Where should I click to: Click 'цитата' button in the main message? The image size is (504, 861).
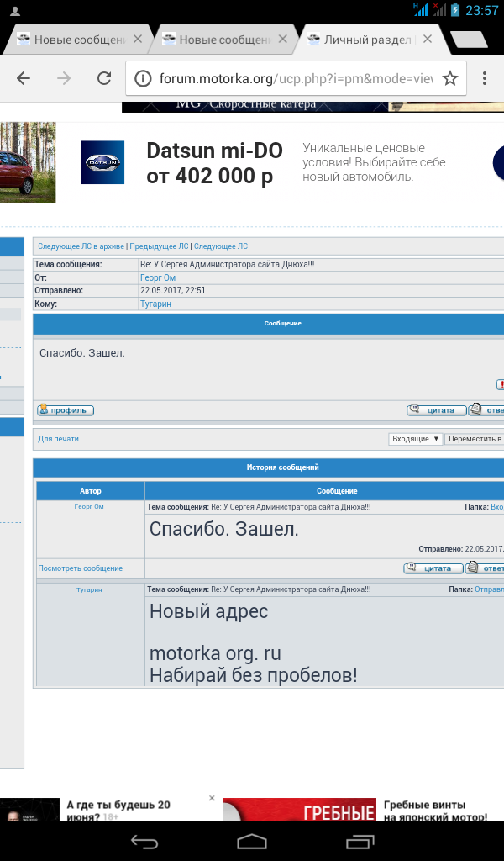point(435,410)
